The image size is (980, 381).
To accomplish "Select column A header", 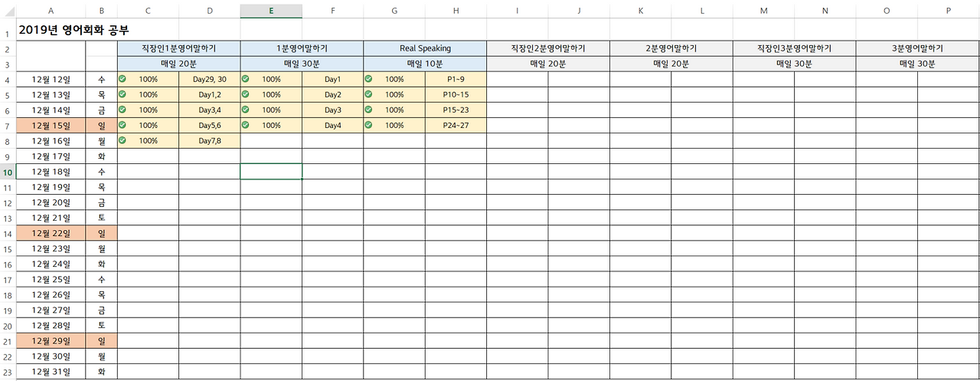I will point(51,11).
